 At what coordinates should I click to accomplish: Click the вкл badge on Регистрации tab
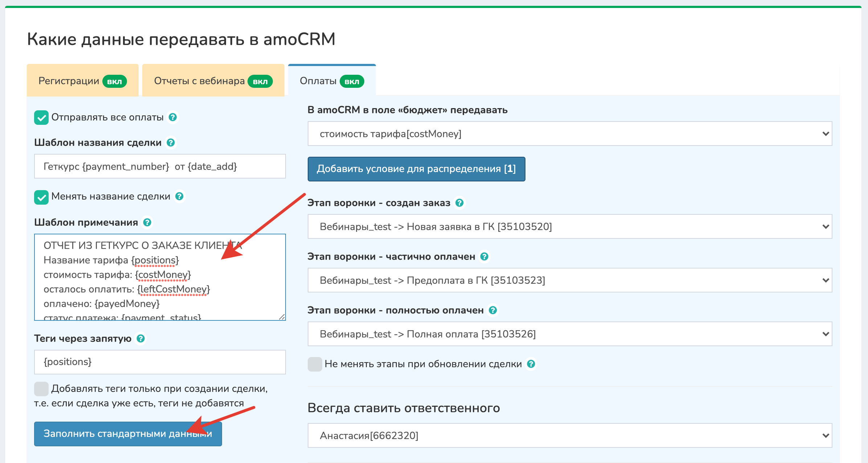coord(115,81)
